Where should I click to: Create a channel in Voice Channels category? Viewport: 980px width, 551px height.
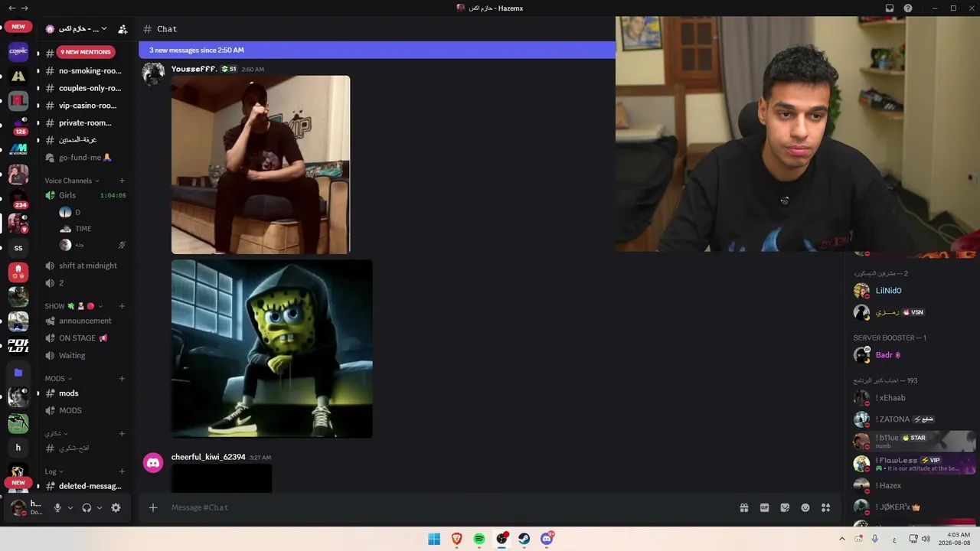click(122, 181)
